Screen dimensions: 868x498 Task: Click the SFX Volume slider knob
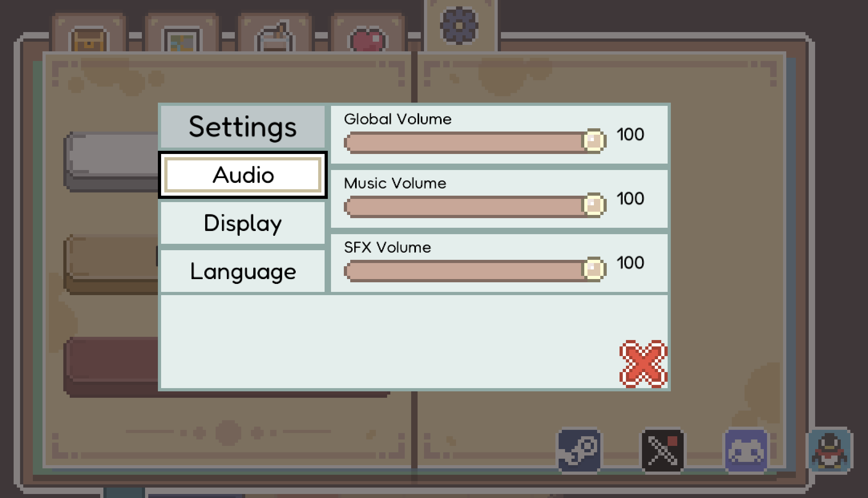pos(594,269)
